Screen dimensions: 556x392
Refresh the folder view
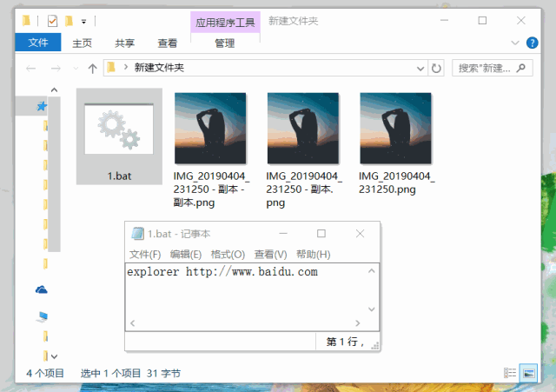436,68
